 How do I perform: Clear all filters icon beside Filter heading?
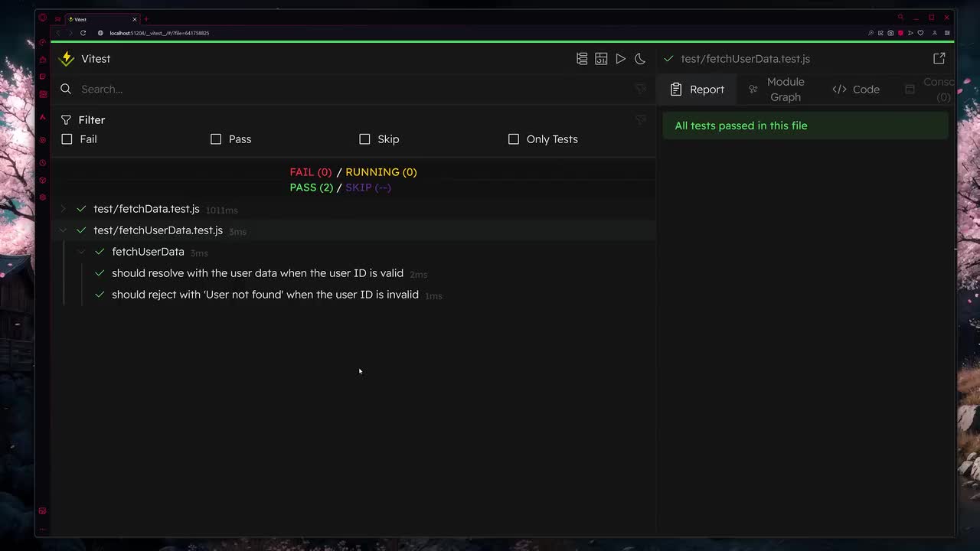coord(641,119)
